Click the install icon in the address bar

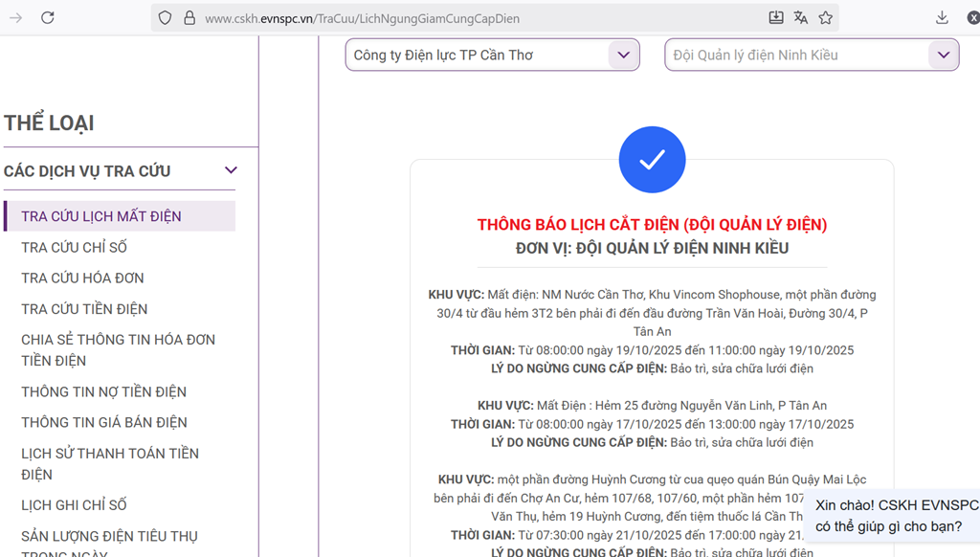pos(776,17)
